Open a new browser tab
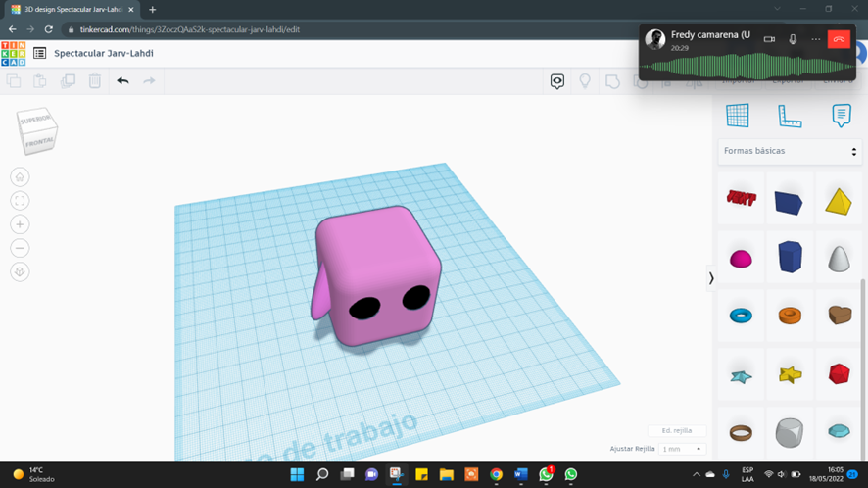Screen dimensions: 868x488 152,10
